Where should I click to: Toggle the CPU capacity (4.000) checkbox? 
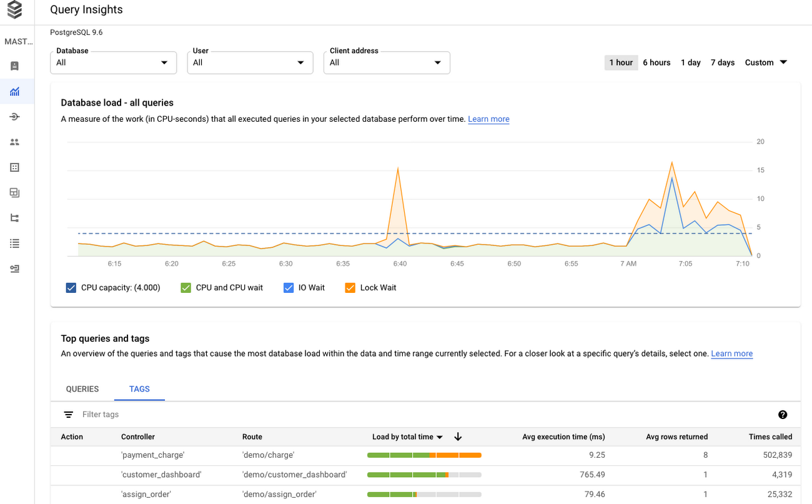click(71, 288)
